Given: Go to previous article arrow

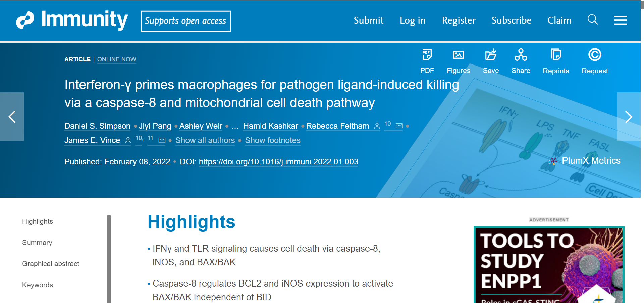Looking at the screenshot, I should tap(12, 117).
